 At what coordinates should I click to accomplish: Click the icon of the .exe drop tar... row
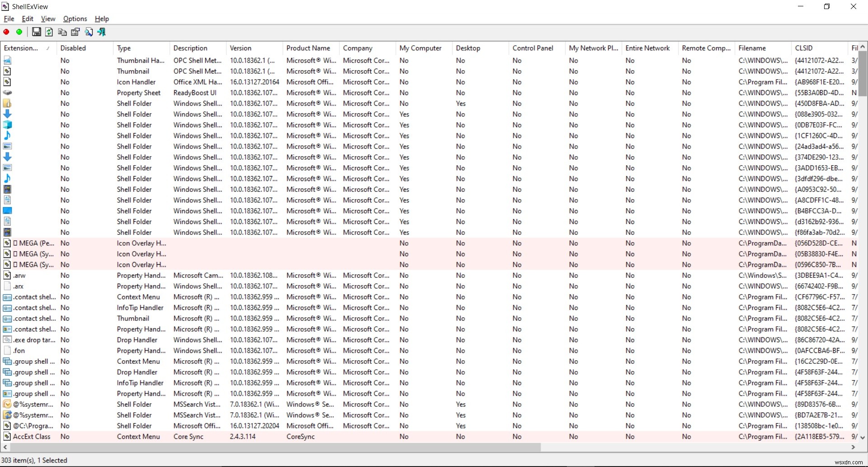(x=7, y=340)
